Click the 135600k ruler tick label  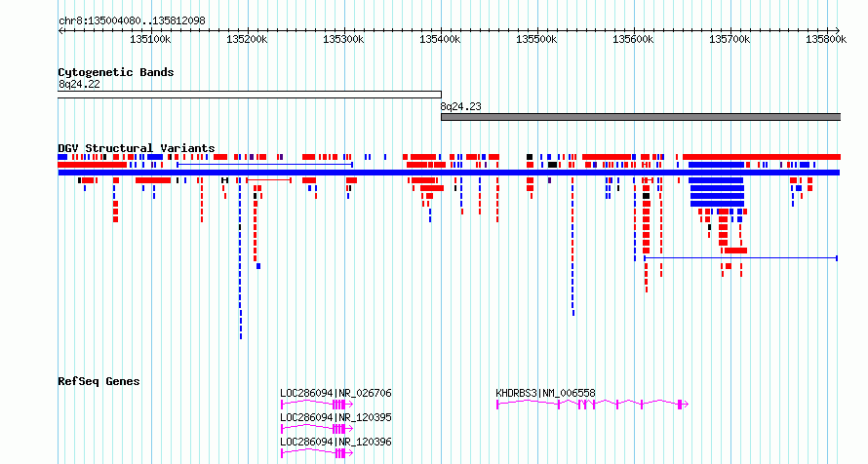633,39
